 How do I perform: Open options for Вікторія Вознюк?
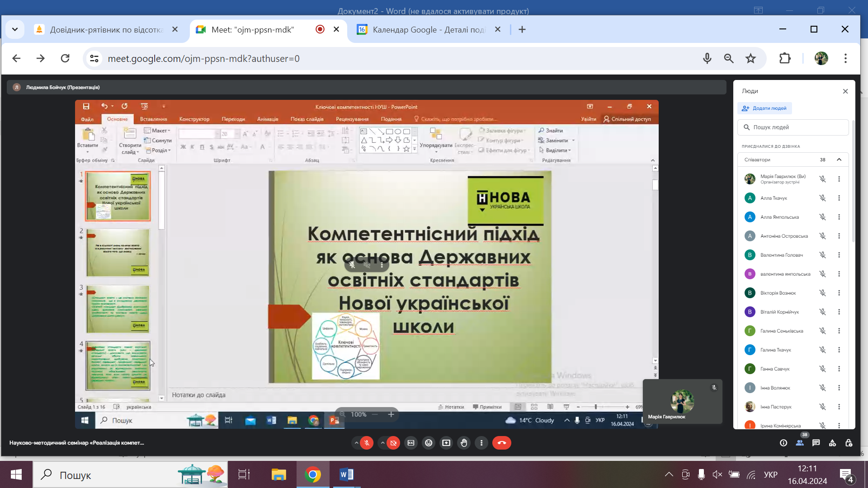click(839, 293)
